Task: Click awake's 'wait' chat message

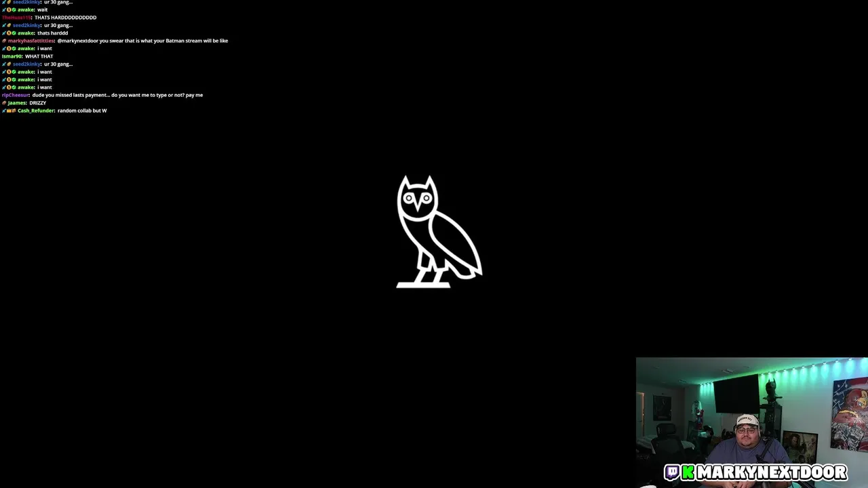Action: (x=42, y=9)
